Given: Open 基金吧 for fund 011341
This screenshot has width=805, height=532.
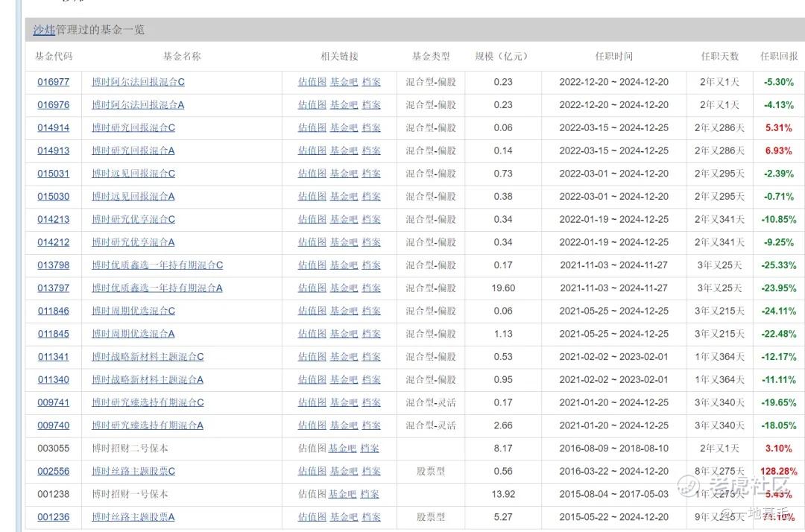Looking at the screenshot, I should tap(344, 357).
